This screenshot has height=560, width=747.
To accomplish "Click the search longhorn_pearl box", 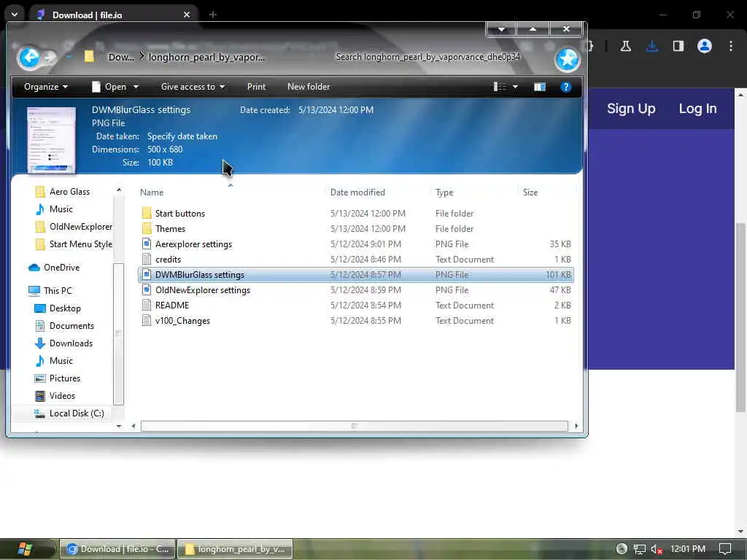I will point(427,57).
